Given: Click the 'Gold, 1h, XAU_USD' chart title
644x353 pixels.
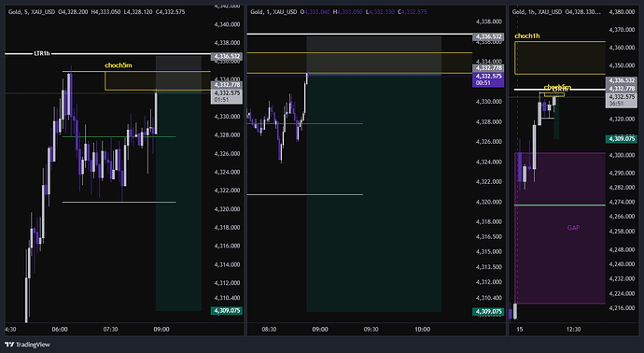Looking at the screenshot, I should (537, 12).
